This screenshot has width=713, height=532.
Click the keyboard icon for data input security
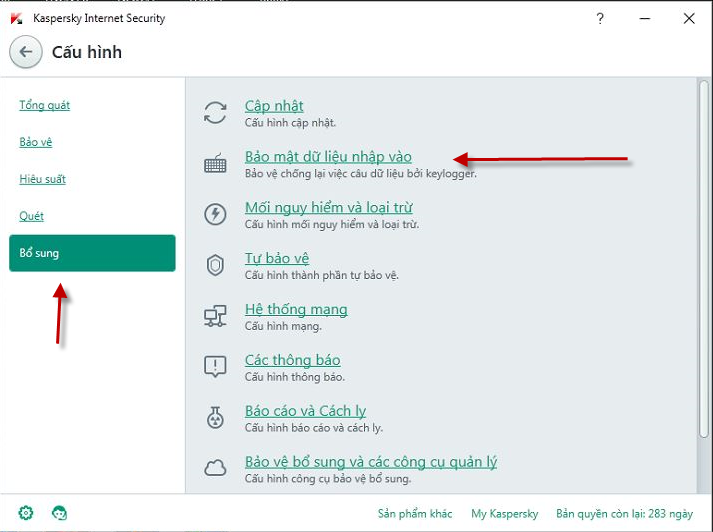[x=215, y=163]
